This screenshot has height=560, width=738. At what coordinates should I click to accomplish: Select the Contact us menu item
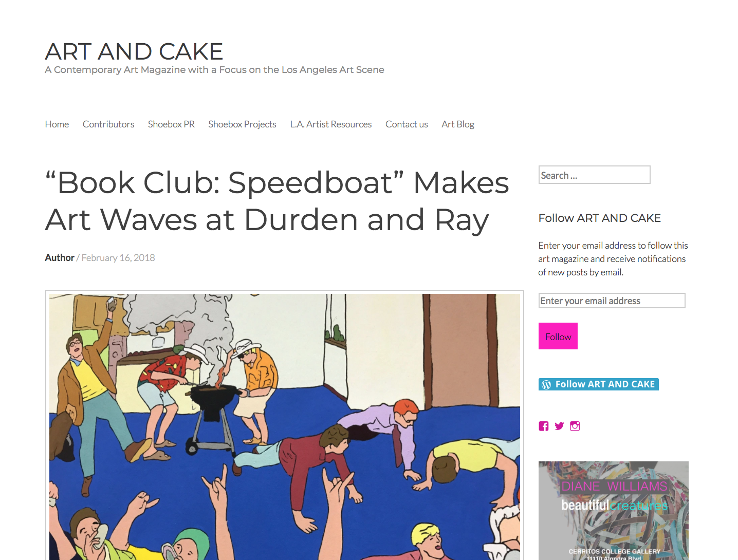click(x=407, y=124)
